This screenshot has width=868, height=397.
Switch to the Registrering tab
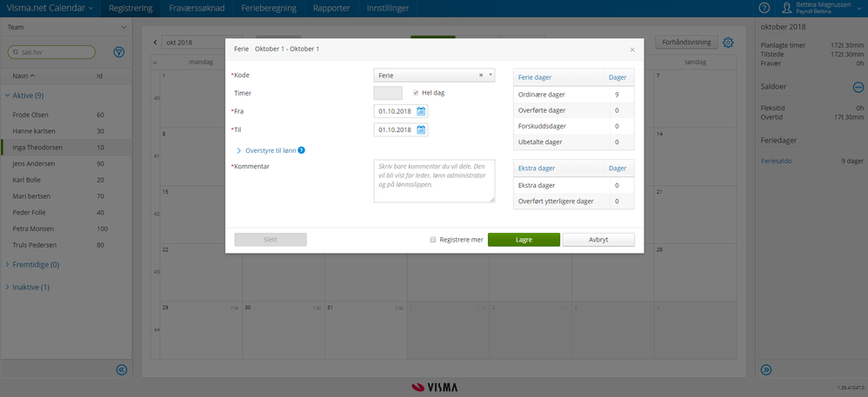[130, 9]
